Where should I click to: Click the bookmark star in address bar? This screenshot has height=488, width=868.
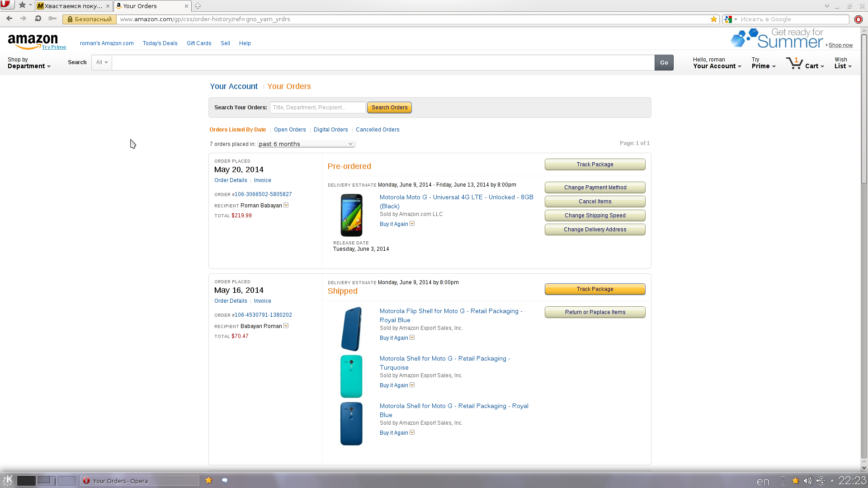[713, 19]
